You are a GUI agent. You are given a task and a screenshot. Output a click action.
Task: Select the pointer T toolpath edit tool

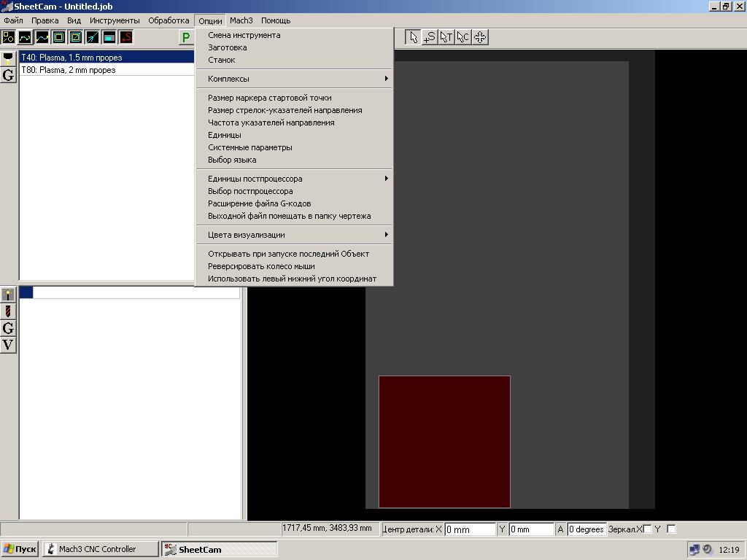tap(446, 37)
